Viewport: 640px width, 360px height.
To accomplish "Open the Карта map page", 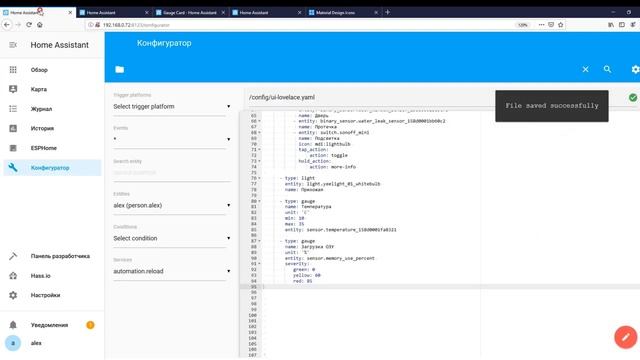I will pos(39,89).
